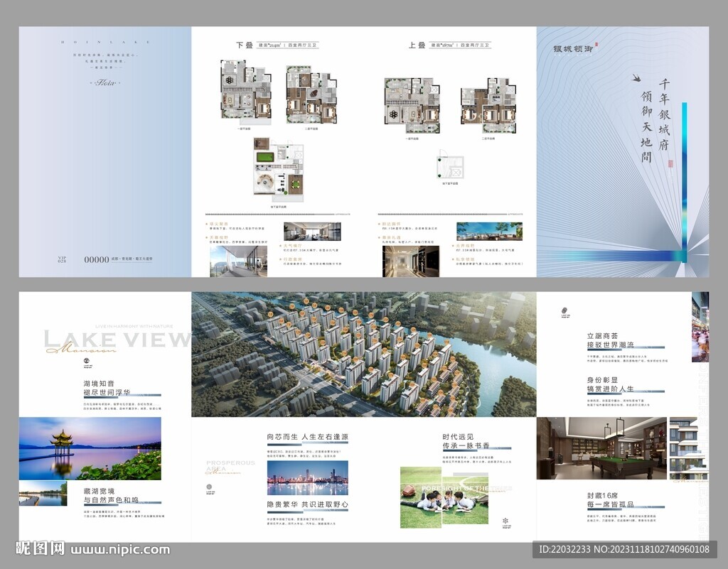The image size is (728, 569).
Task: Click the PROSPEROUS AREA caption
Action: click(x=230, y=465)
